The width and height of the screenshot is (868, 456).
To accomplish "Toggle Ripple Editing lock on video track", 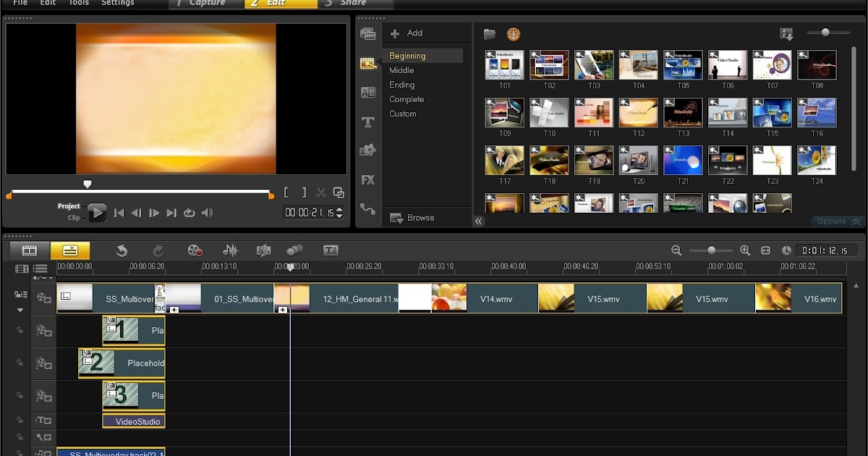I will (x=20, y=295).
